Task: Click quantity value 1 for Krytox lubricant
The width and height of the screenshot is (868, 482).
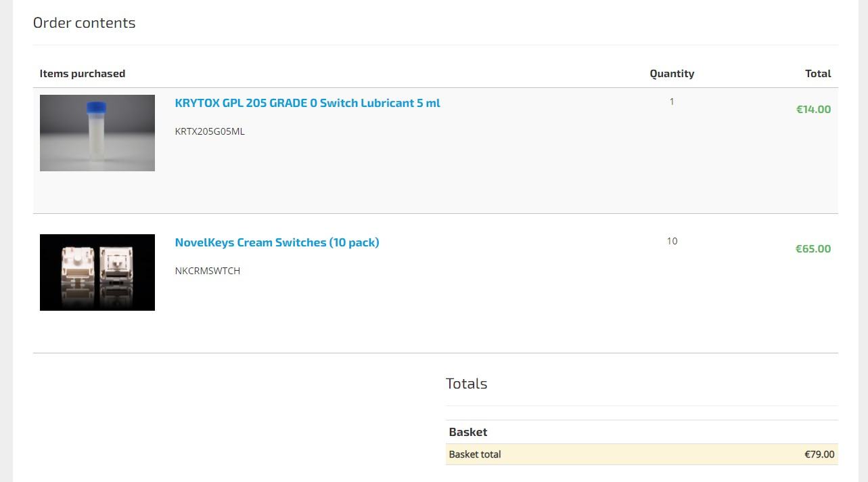Action: pos(672,102)
